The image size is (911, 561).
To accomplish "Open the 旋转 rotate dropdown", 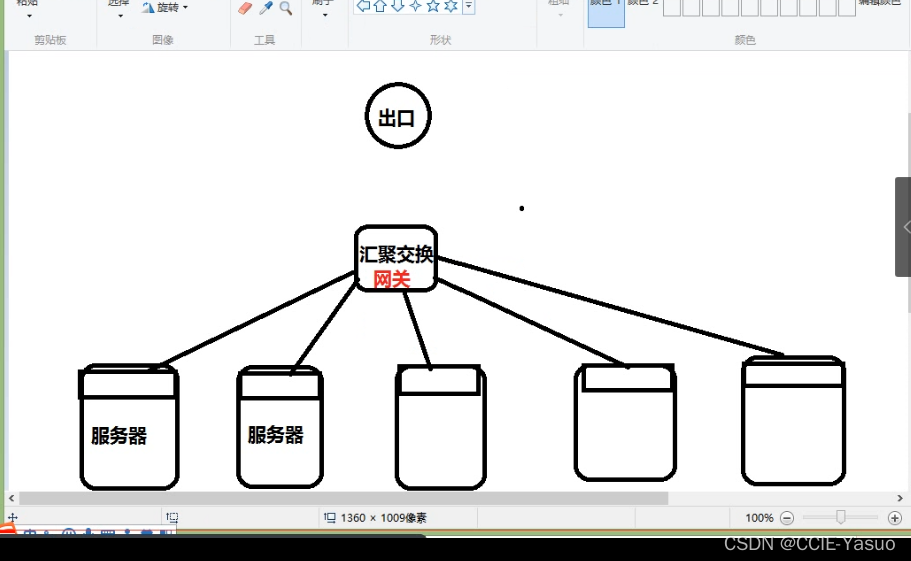I will tap(166, 8).
